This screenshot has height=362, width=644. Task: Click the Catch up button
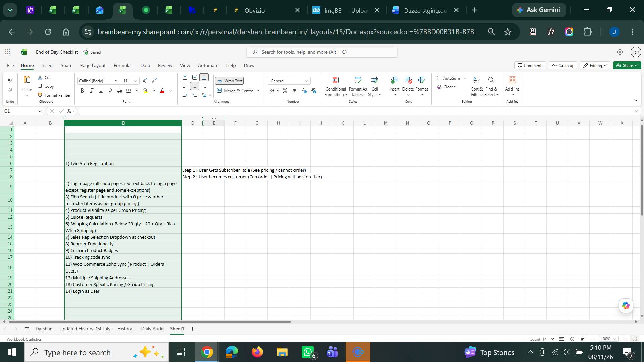coord(562,65)
